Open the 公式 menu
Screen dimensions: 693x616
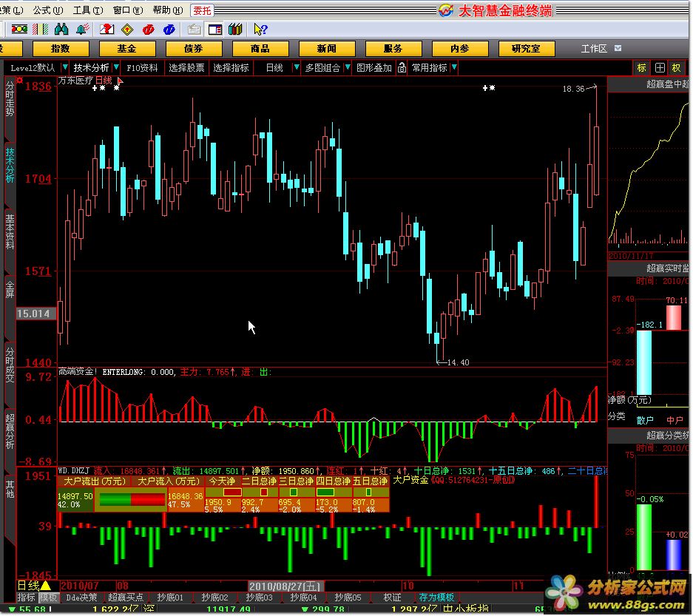pyautogui.click(x=48, y=10)
